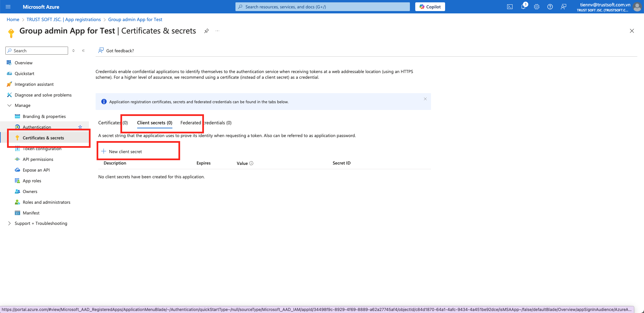Expand Support + Troubleshooting section
This screenshot has width=644, height=313.
[x=9, y=224]
